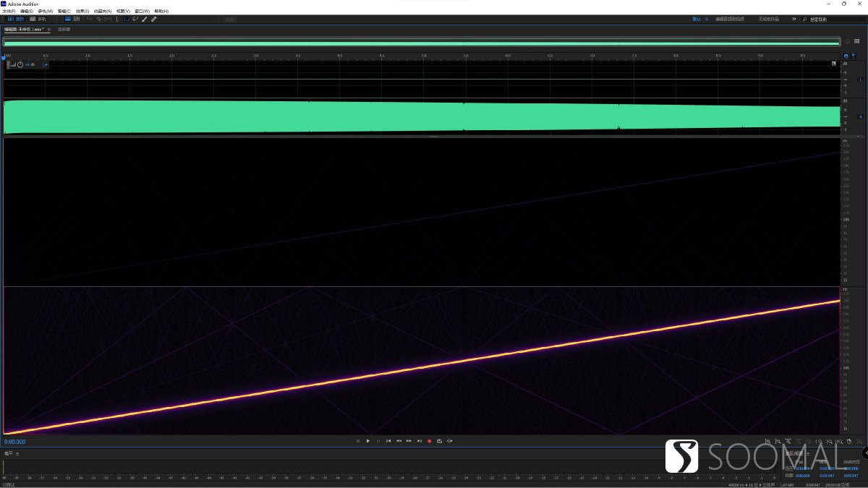868x488 pixels.
Task: Switch to the Waveform editor view
Action: point(15,19)
